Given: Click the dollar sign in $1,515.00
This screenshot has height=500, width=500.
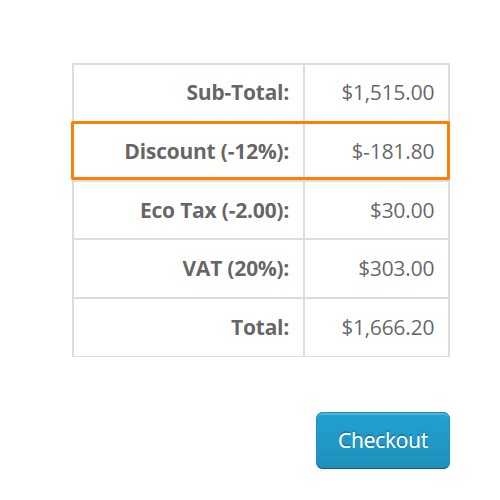Looking at the screenshot, I should pos(347,92).
